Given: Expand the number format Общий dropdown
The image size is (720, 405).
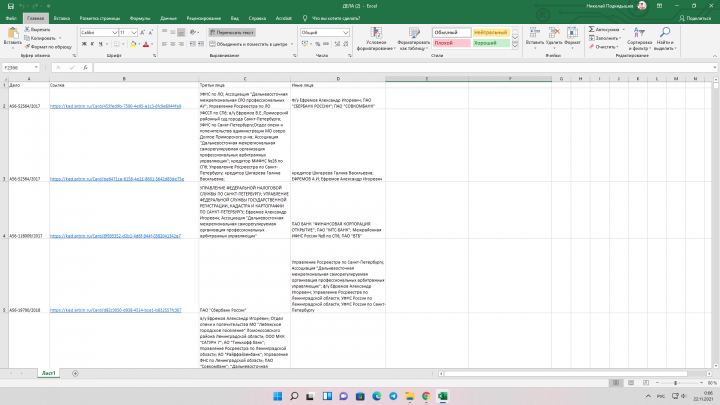Looking at the screenshot, I should click(x=346, y=33).
